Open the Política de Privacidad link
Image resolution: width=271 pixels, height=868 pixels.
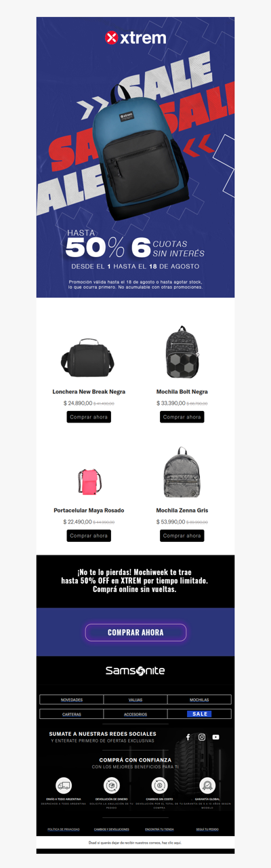coord(64,829)
